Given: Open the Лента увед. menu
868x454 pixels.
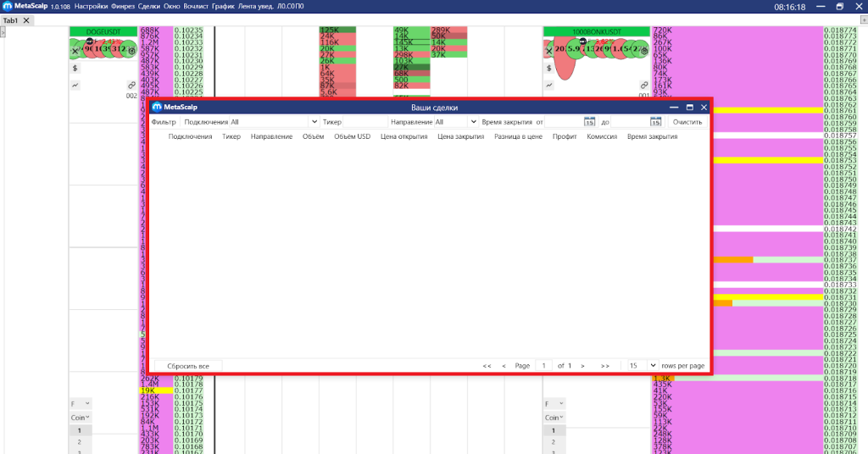Looking at the screenshot, I should 256,7.
